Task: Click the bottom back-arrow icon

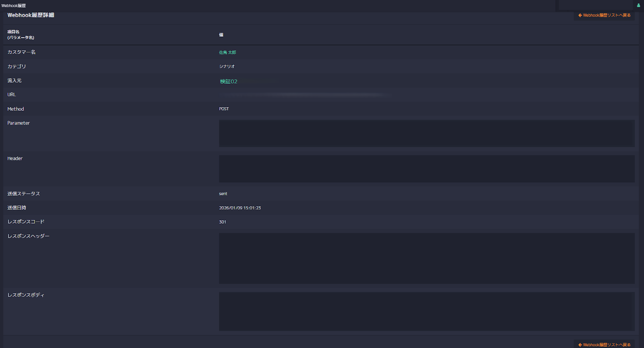Action: [x=580, y=345]
